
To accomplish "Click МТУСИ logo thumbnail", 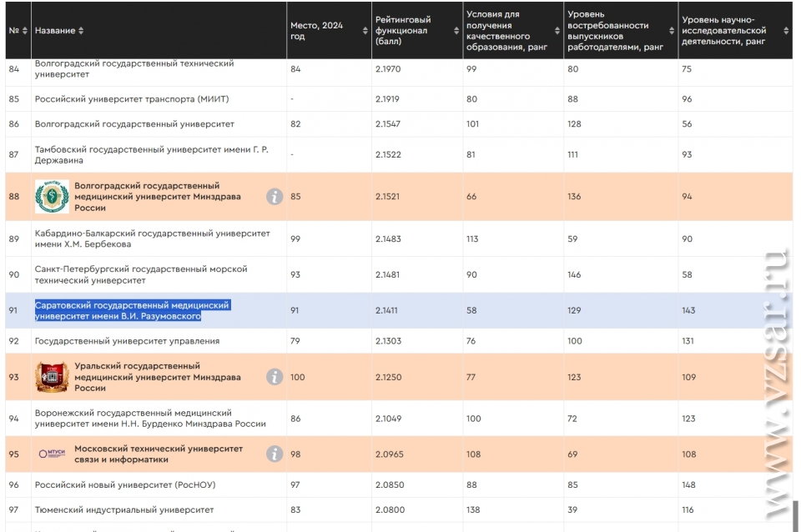I will pos(52,453).
